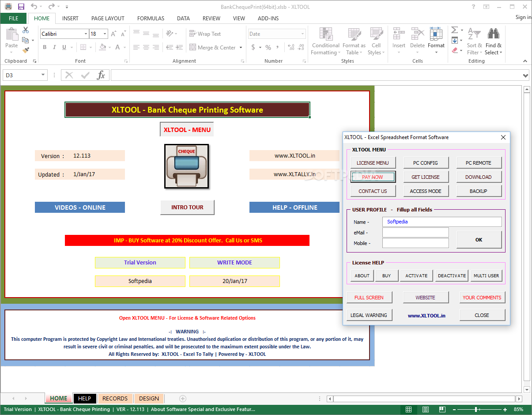Click the PAY NOW button
The width and height of the screenshot is (532, 415).
point(373,177)
